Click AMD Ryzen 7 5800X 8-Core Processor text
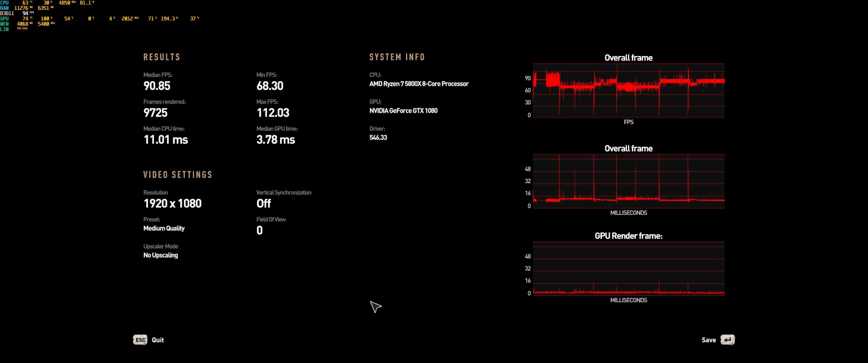The width and height of the screenshot is (868, 363). coord(419,84)
